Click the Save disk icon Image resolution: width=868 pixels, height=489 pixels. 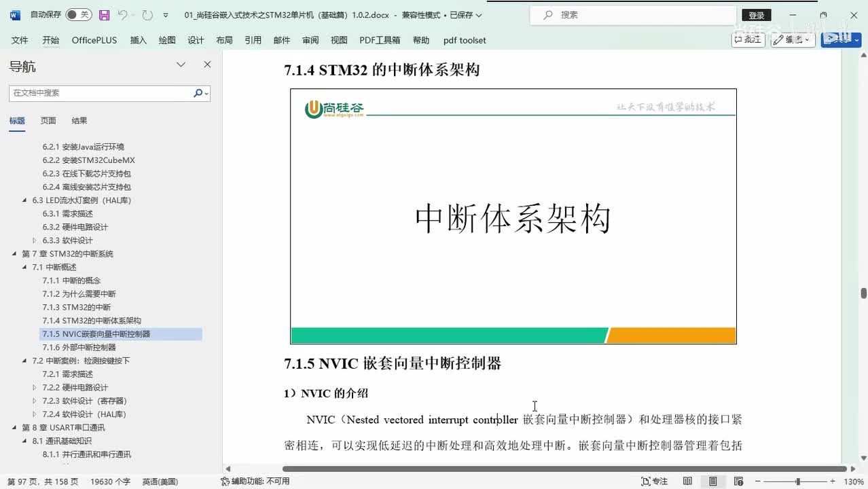point(104,14)
